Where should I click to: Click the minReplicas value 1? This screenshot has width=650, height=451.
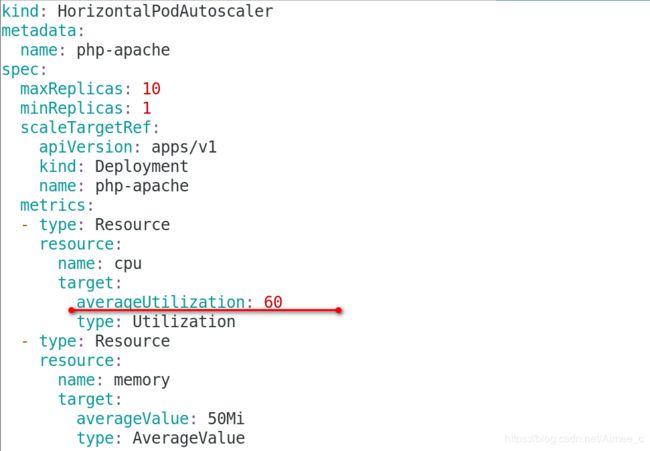[x=146, y=108]
